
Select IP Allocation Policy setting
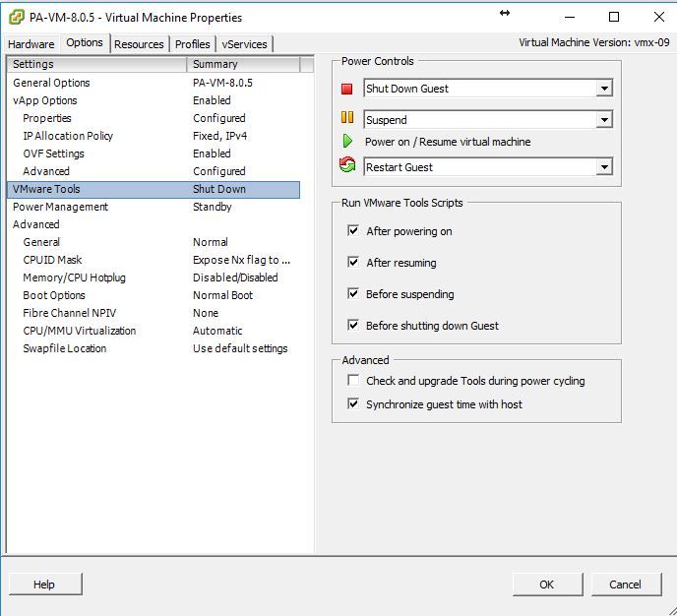pyautogui.click(x=154, y=136)
